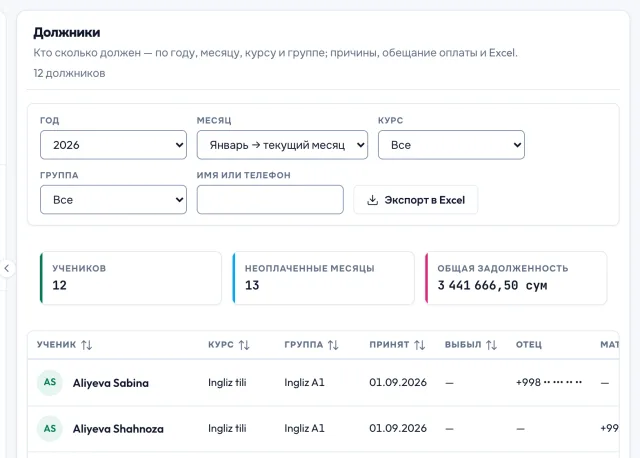Click Учеников 12 summary card

point(131,278)
